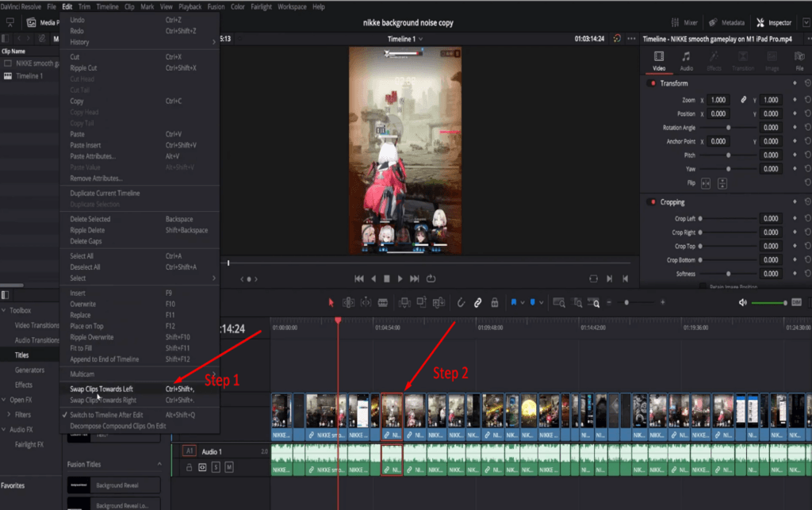Open the Fairlight menu
Image resolution: width=812 pixels, height=510 pixels.
(x=261, y=6)
